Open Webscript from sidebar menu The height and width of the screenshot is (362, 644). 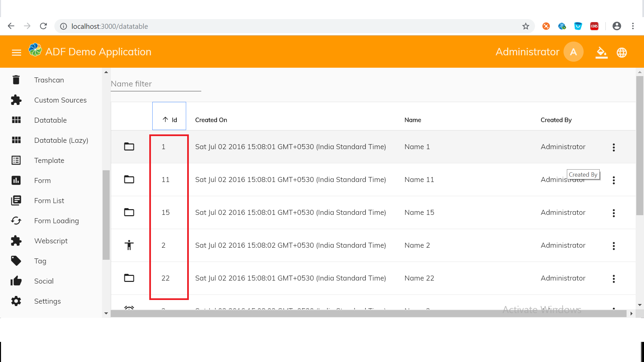click(x=51, y=240)
